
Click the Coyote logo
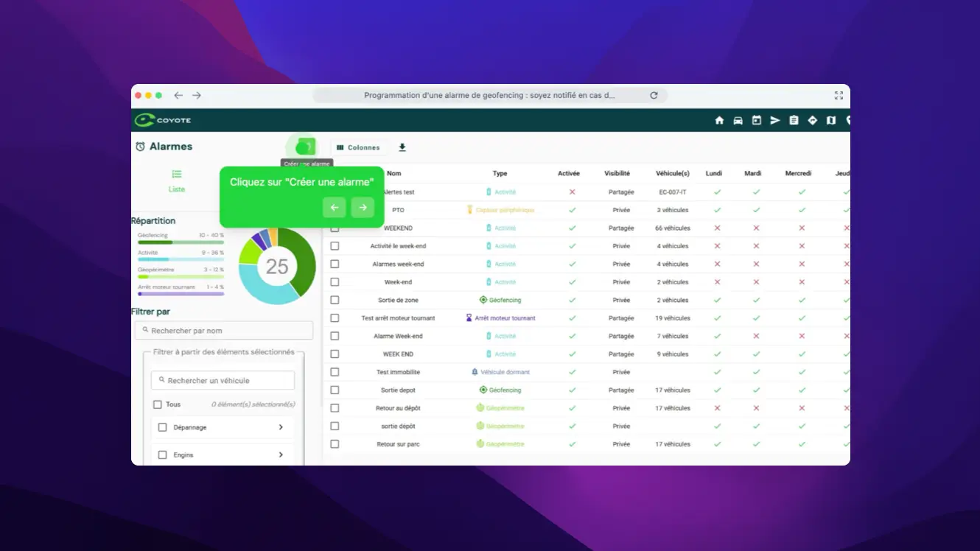pyautogui.click(x=163, y=120)
